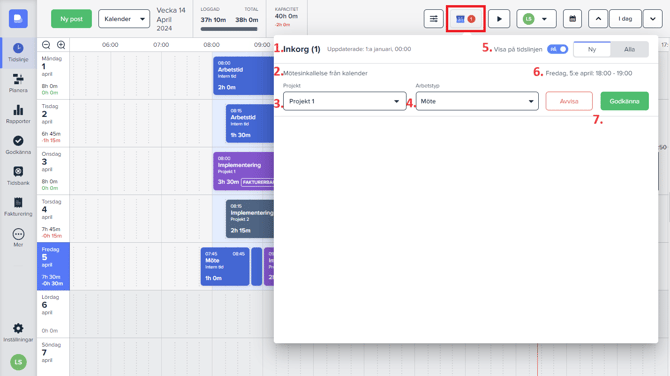Click the Ny post button
670x376 pixels.
71,19
